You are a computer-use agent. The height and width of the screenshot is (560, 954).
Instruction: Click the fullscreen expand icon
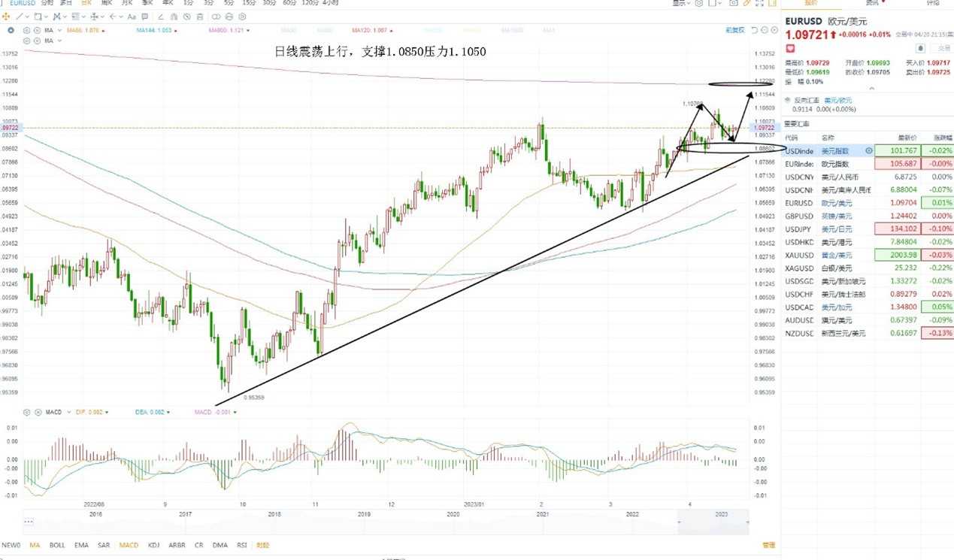coord(759,3)
